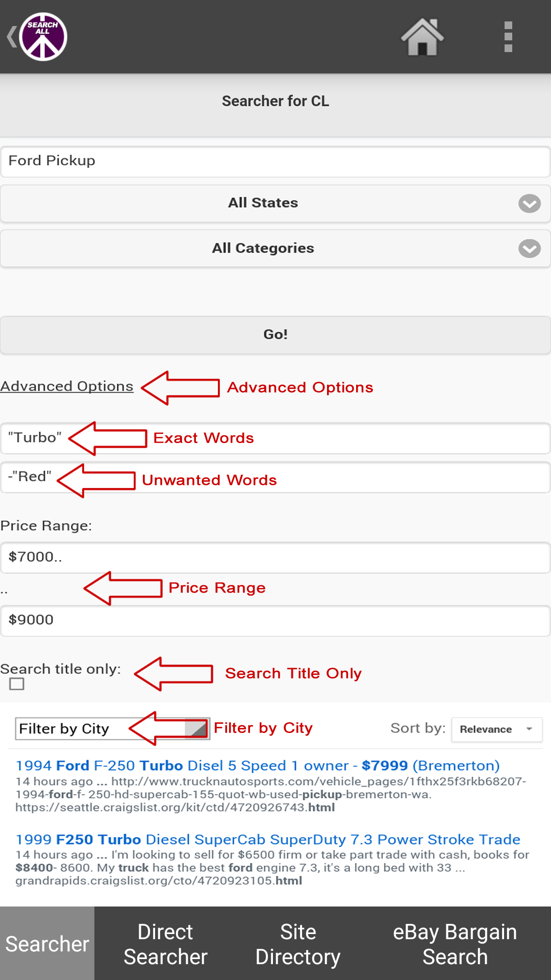Go to home via house icon
Image resolution: width=551 pixels, height=980 pixels.
coord(422,37)
